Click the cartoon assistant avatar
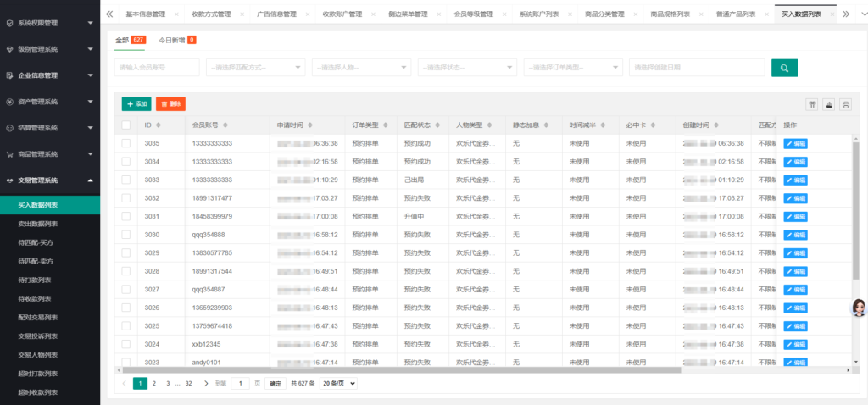 coord(859,307)
